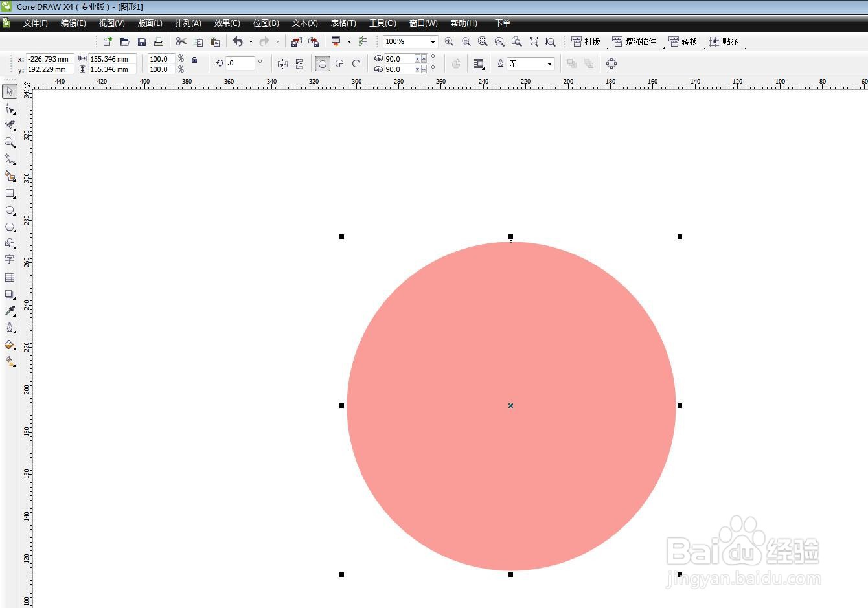
Task: Open the 排列(A) menu
Action: (188, 23)
